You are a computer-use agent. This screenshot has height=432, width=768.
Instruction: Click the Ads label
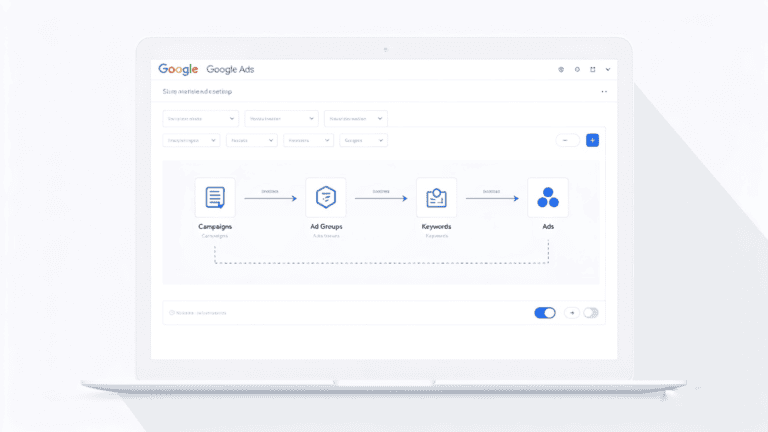point(548,227)
